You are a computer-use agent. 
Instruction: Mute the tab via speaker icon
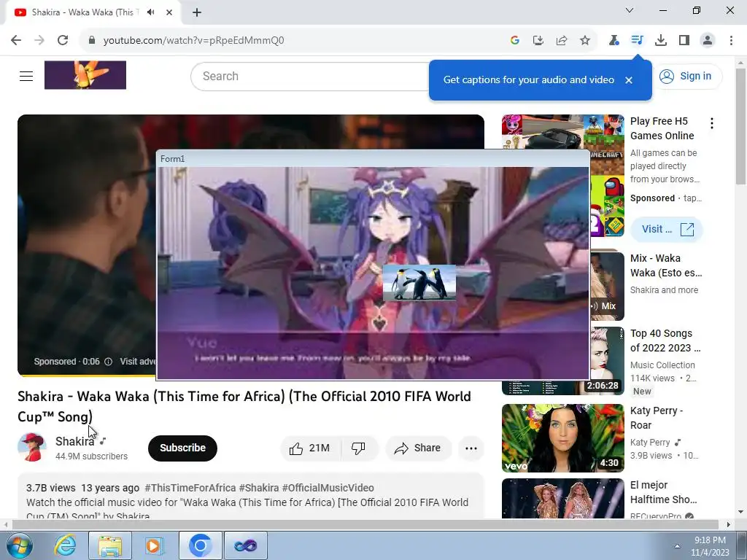click(x=151, y=12)
